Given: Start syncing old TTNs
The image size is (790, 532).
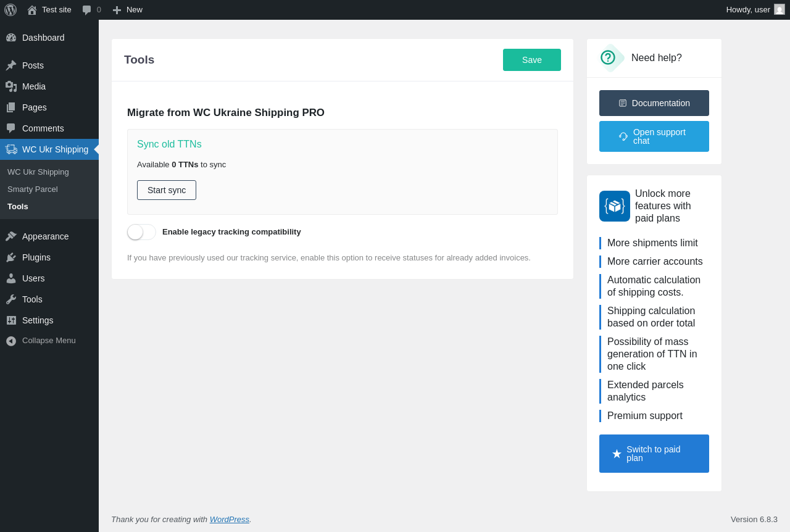Looking at the screenshot, I should tap(167, 190).
